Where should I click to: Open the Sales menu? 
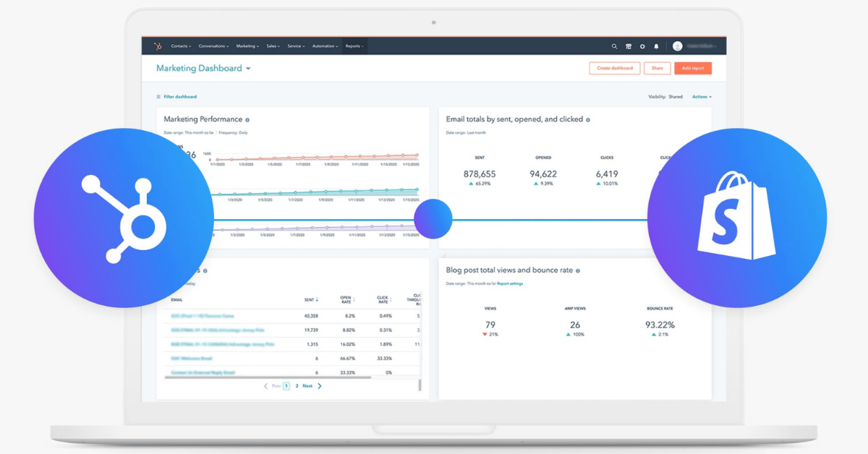tap(273, 46)
